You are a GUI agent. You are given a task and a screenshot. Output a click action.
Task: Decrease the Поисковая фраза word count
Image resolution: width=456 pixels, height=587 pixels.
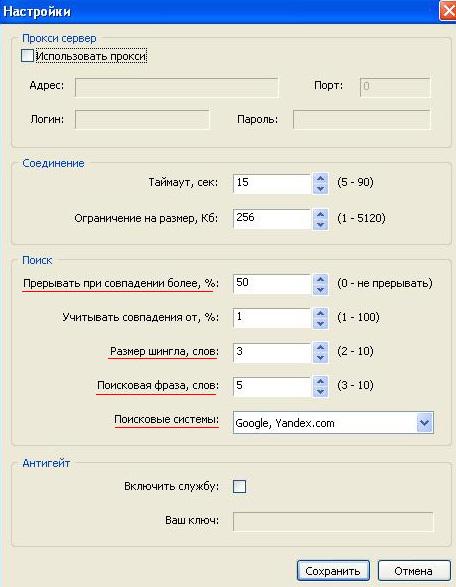320,392
